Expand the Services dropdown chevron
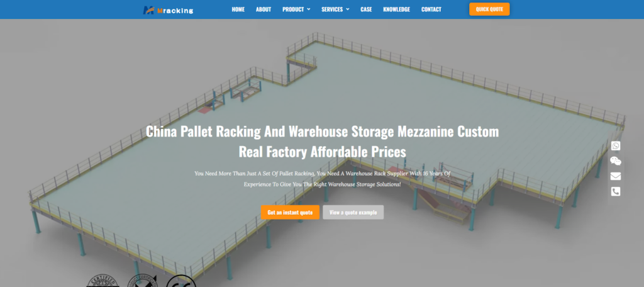This screenshot has width=644, height=287. coord(347,9)
